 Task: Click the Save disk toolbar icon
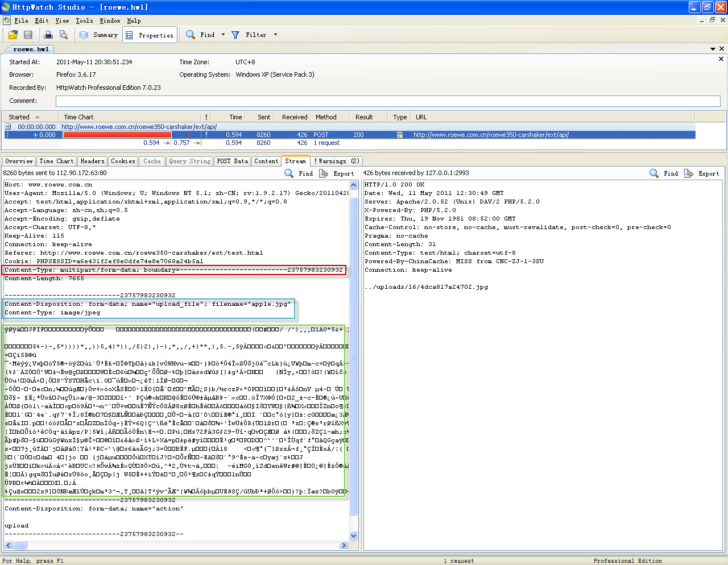27,35
